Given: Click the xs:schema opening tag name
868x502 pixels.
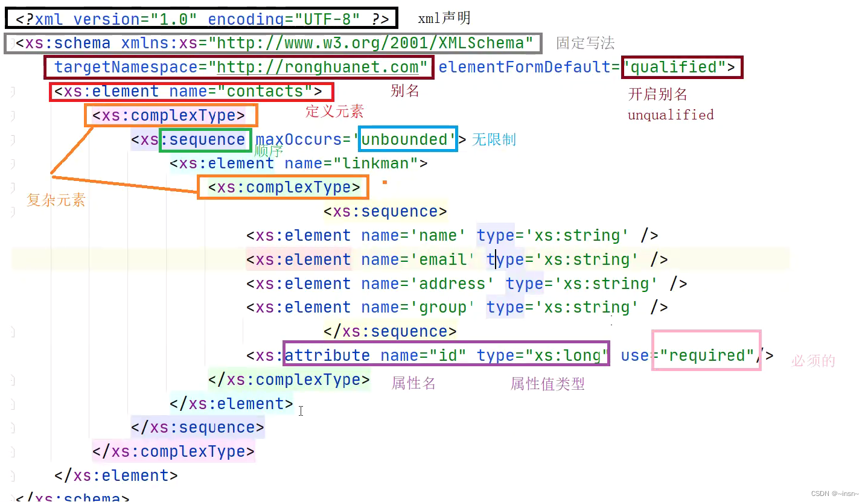Looking at the screenshot, I should click(x=68, y=43).
